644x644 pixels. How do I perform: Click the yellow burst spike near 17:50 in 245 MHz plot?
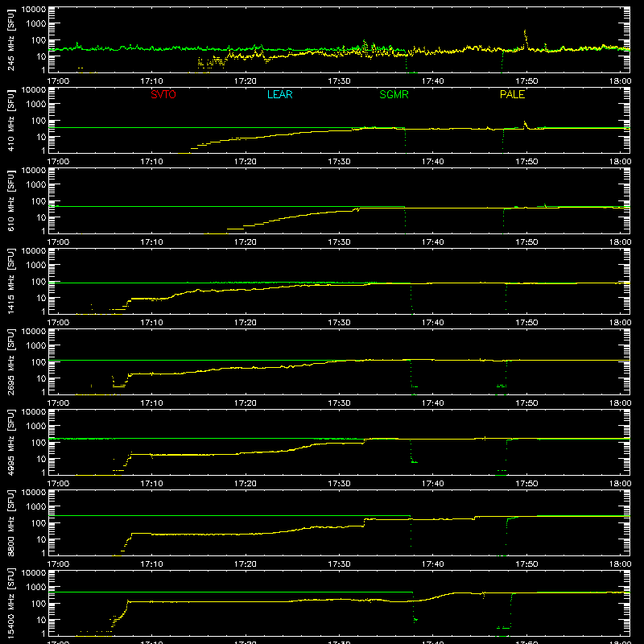click(525, 38)
